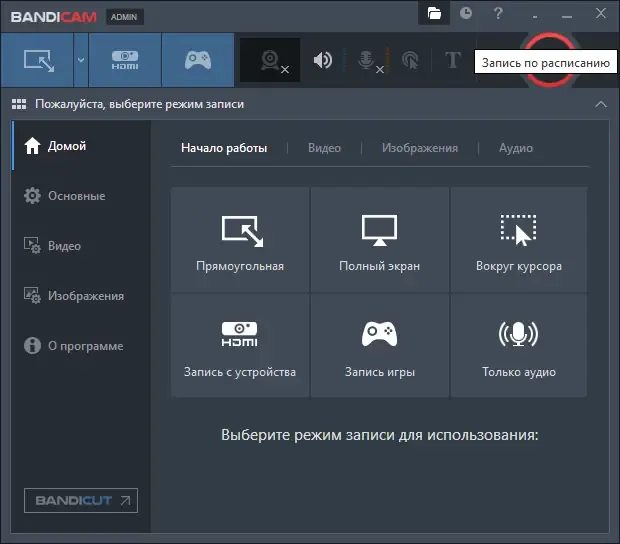Open Изображения settings in sidebar
This screenshot has width=620, height=544.
[x=81, y=296]
